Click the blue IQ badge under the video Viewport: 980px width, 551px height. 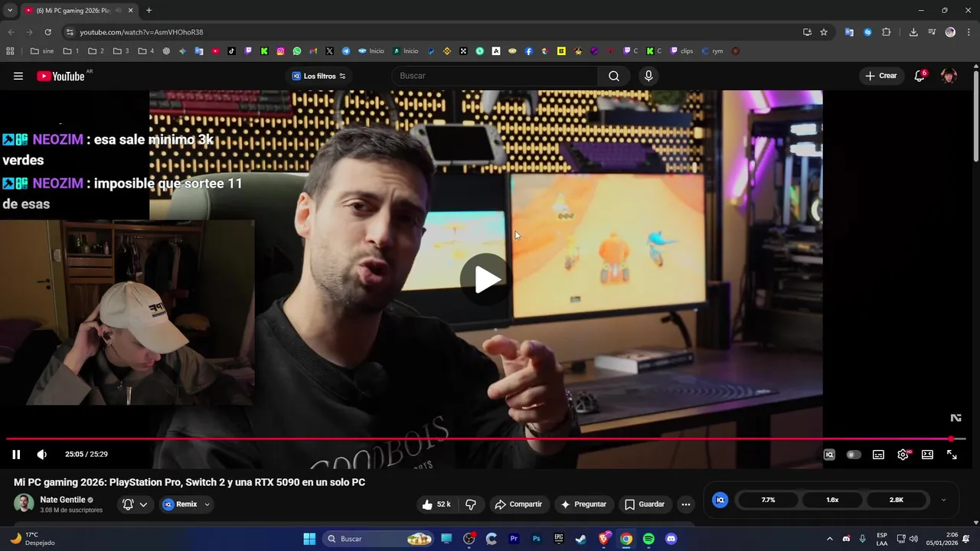(x=720, y=500)
